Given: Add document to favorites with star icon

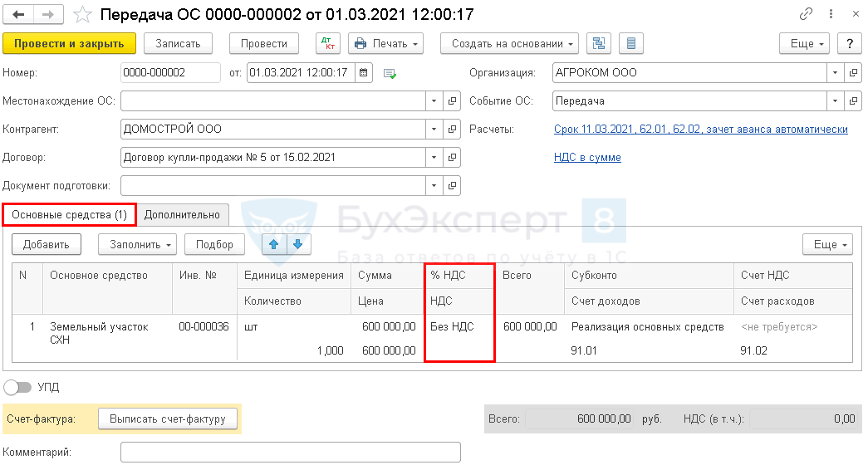Looking at the screenshot, I should pyautogui.click(x=82, y=14).
